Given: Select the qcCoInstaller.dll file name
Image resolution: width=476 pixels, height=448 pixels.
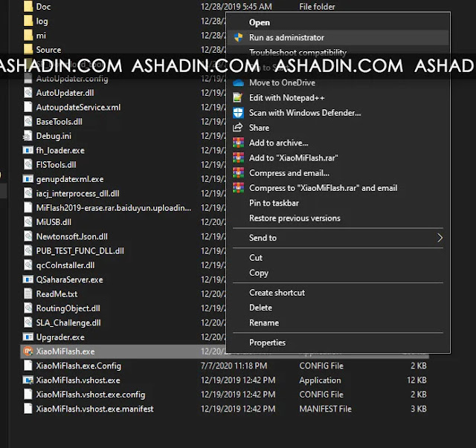Looking at the screenshot, I should click(x=65, y=265).
